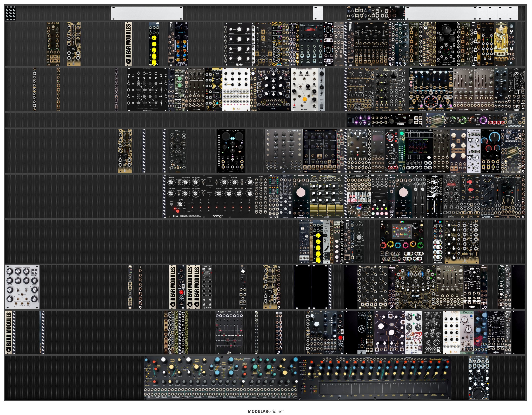Select the Rample module with red LED grid
This screenshot has height=415, width=532.
(x=311, y=44)
